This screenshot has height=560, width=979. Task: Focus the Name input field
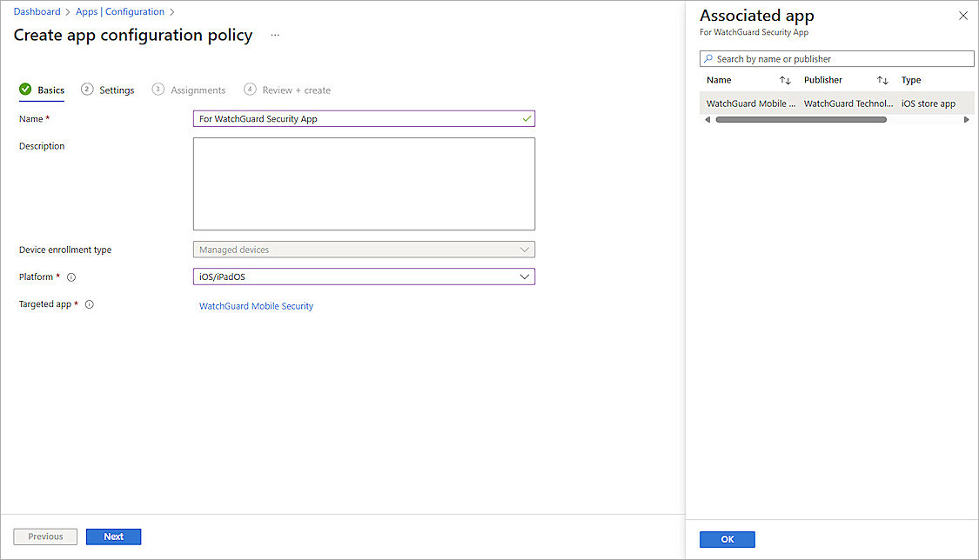click(x=364, y=118)
